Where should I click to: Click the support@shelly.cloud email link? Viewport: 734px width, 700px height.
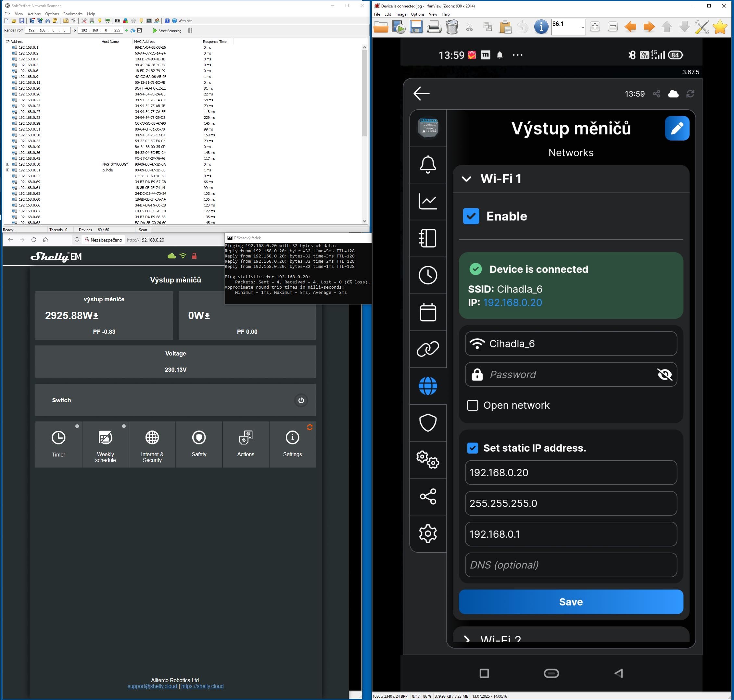click(152, 686)
